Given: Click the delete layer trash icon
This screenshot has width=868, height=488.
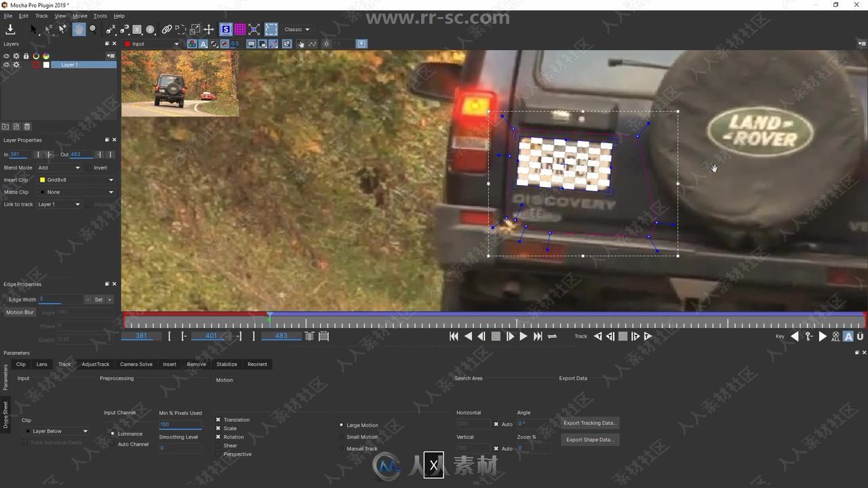Looking at the screenshot, I should point(27,127).
